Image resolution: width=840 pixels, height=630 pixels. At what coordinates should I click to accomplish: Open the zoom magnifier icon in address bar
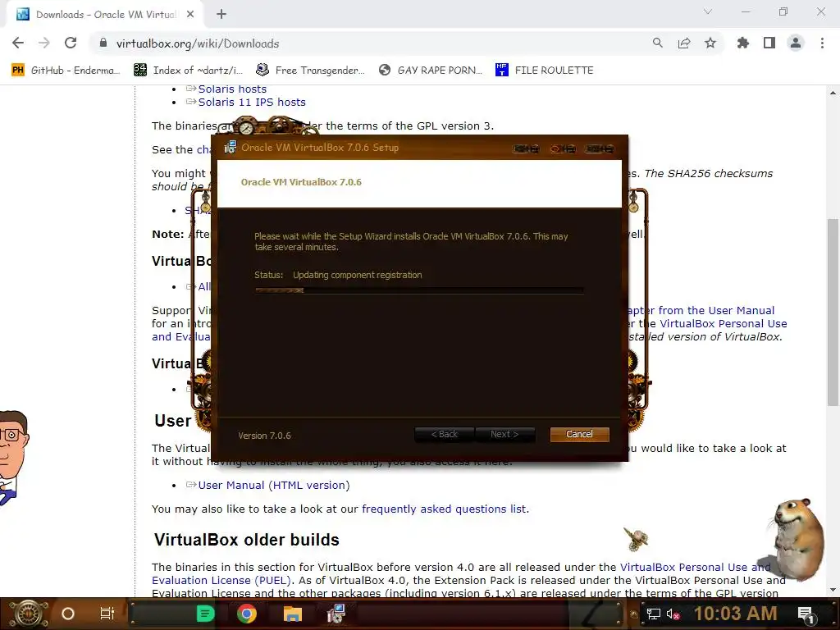tap(657, 43)
